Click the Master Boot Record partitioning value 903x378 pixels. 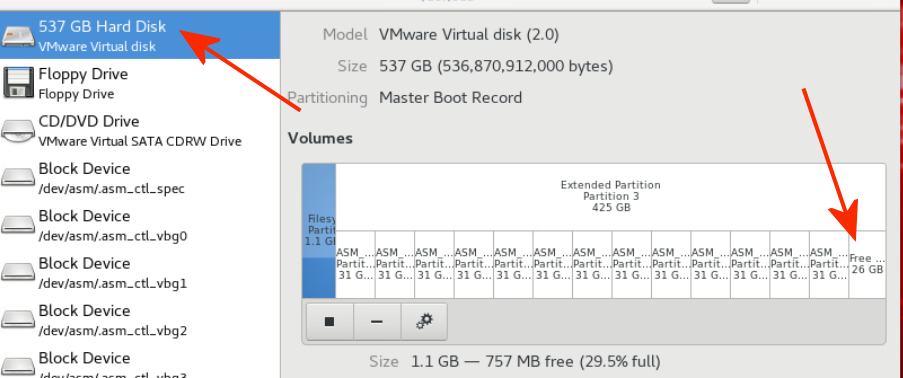point(450,97)
